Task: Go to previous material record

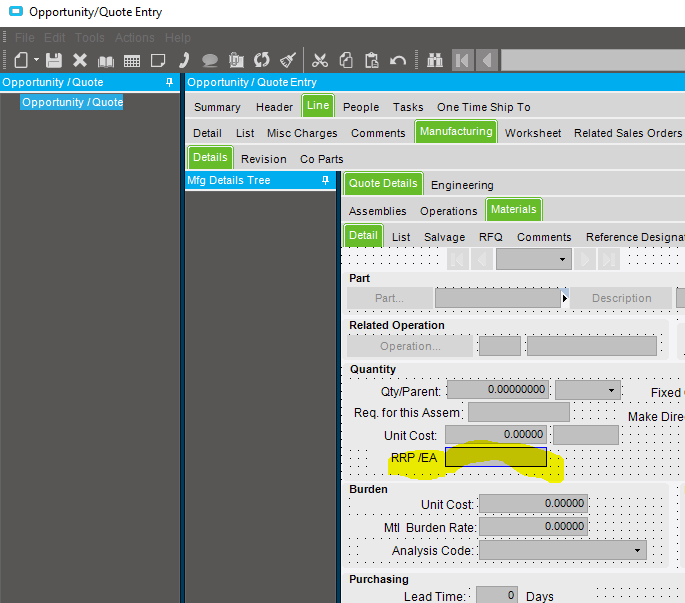Action: coord(482,260)
